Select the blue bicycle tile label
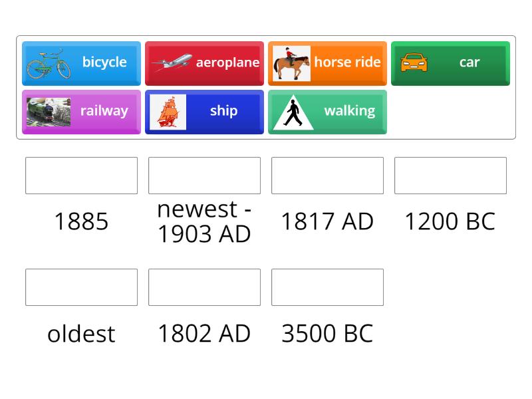The image size is (532, 399). click(104, 63)
